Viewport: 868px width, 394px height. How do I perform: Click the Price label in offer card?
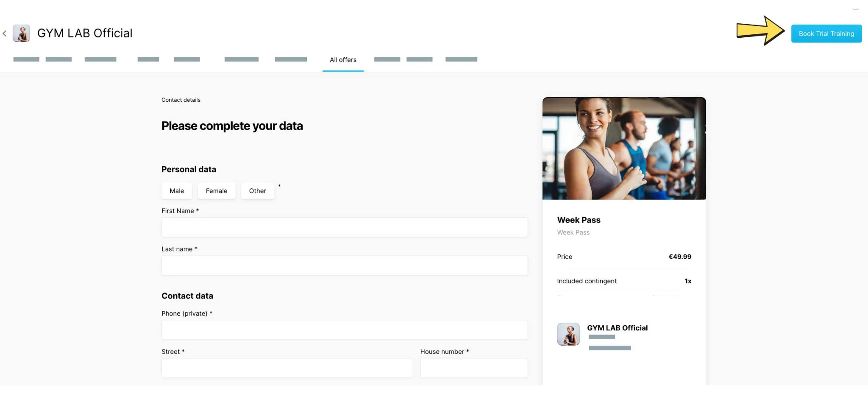(564, 257)
